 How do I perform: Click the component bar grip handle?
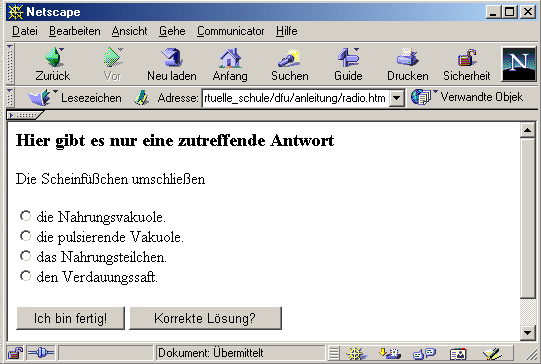pyautogui.click(x=333, y=353)
